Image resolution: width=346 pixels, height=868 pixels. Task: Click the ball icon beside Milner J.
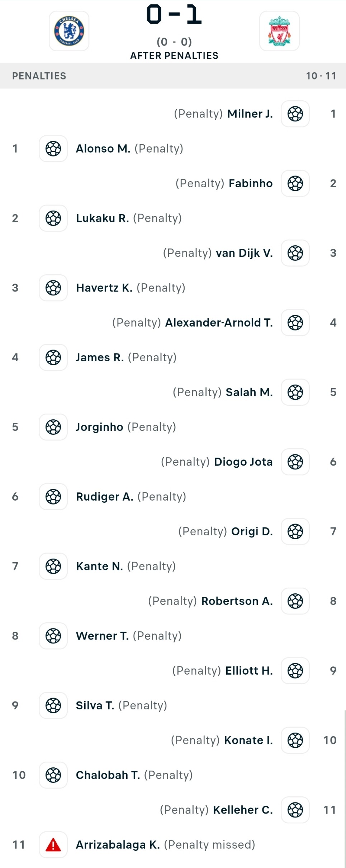[x=295, y=114]
